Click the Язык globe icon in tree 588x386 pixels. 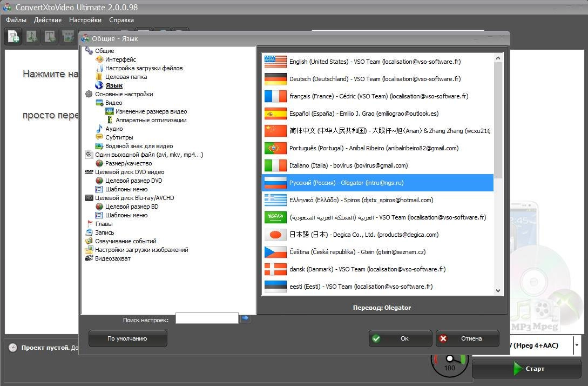99,85
